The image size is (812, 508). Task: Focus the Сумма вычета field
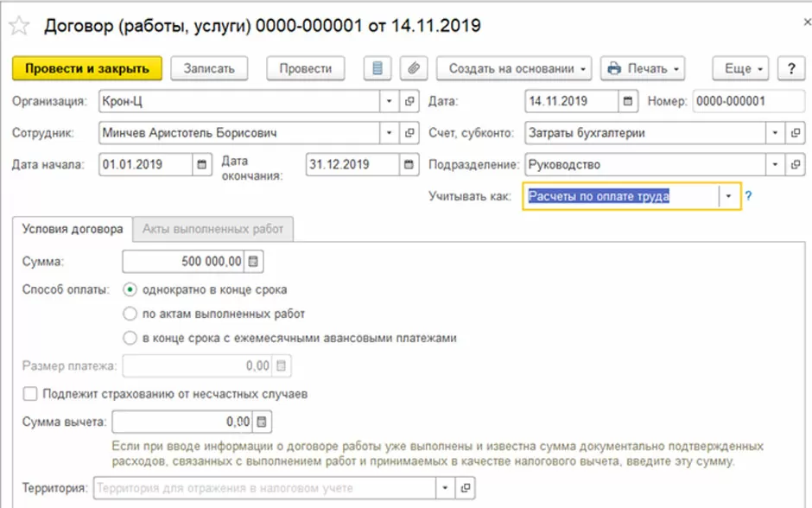click(x=182, y=422)
